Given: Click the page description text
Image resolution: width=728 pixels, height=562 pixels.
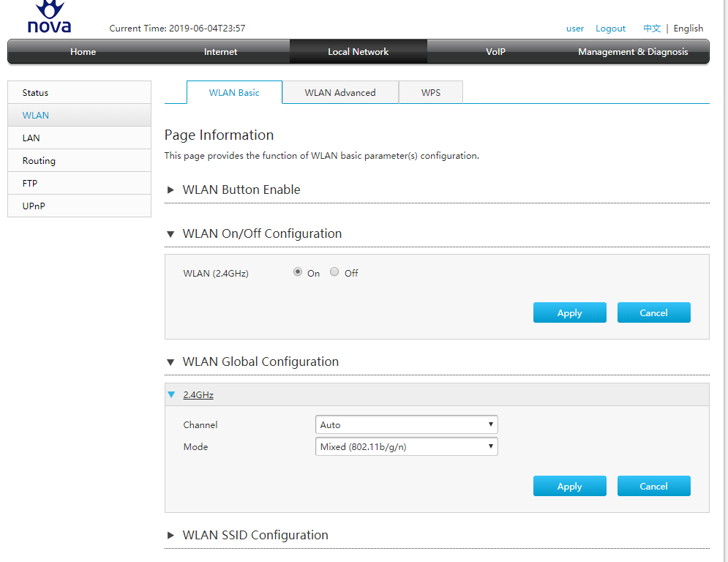Looking at the screenshot, I should coord(322,156).
